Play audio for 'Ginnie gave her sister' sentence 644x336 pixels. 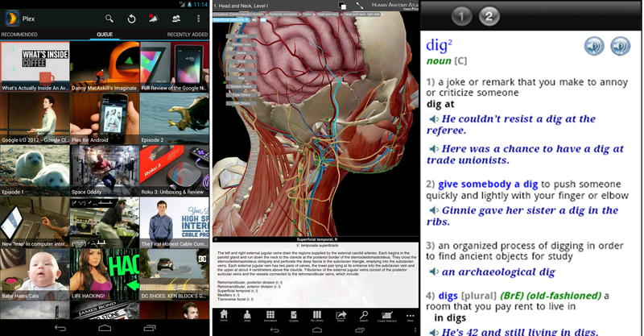coord(434,210)
